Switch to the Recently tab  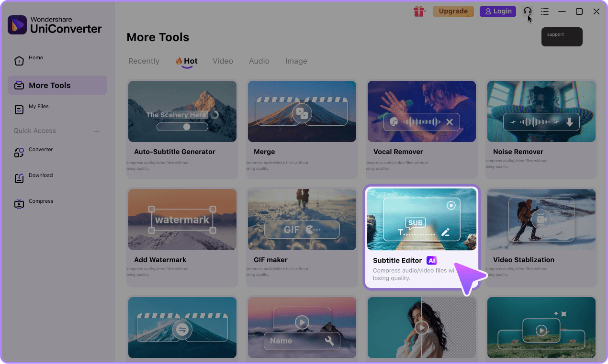pos(144,61)
